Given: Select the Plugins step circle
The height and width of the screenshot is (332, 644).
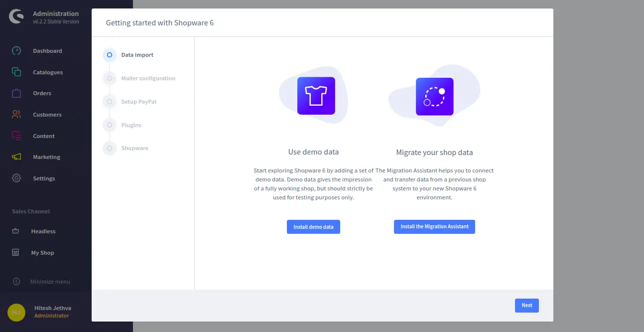Looking at the screenshot, I should 110,125.
